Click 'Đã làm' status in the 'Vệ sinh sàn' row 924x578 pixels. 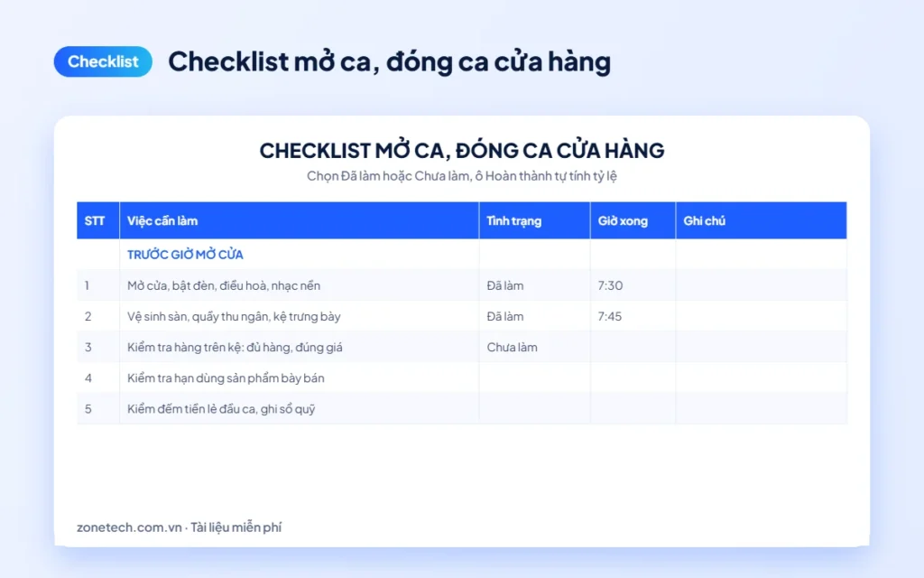(534, 316)
